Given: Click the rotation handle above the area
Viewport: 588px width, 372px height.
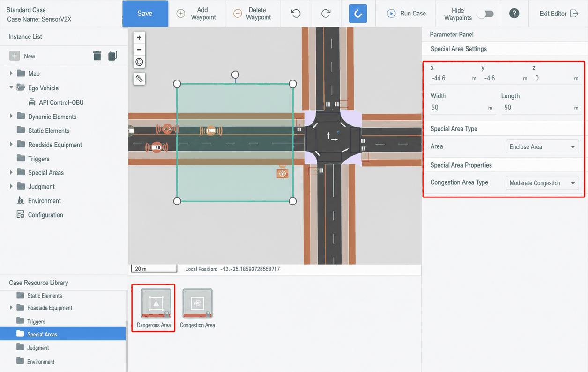Looking at the screenshot, I should tap(236, 75).
